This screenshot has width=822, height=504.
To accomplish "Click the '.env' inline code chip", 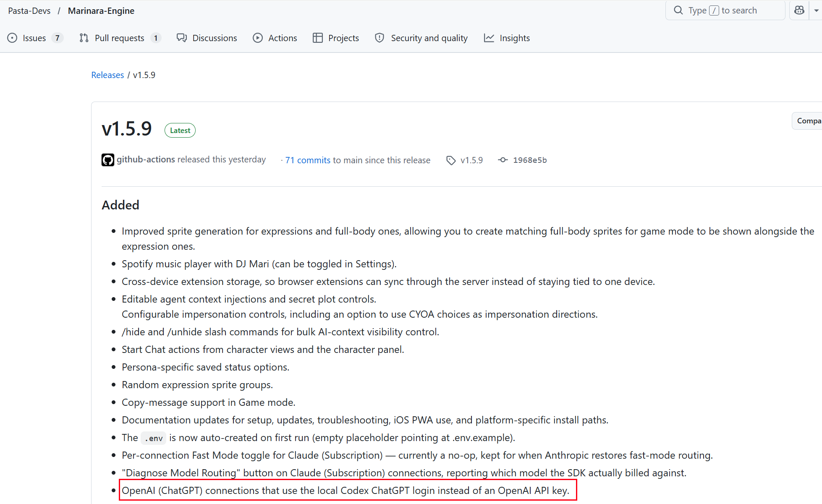I will coord(154,438).
